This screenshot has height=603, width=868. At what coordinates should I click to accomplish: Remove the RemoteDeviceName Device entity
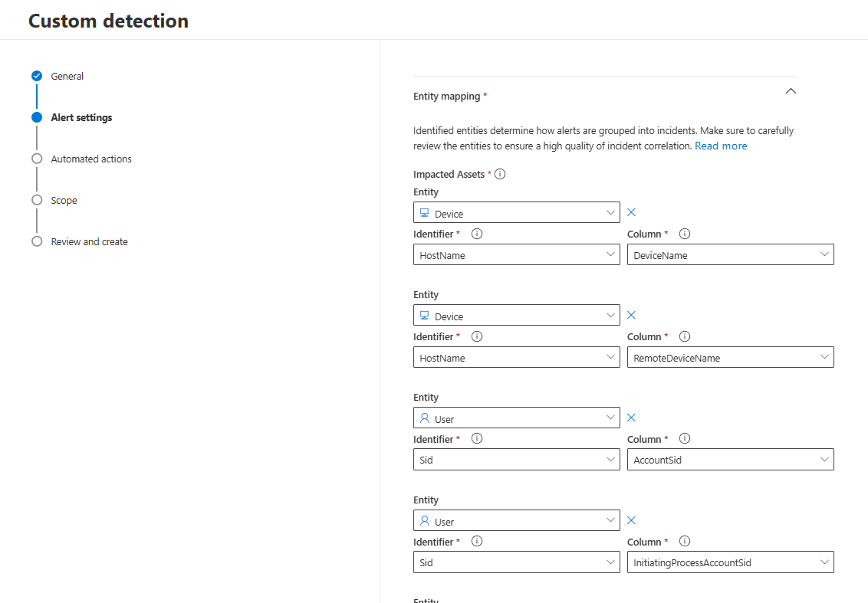pos(631,315)
